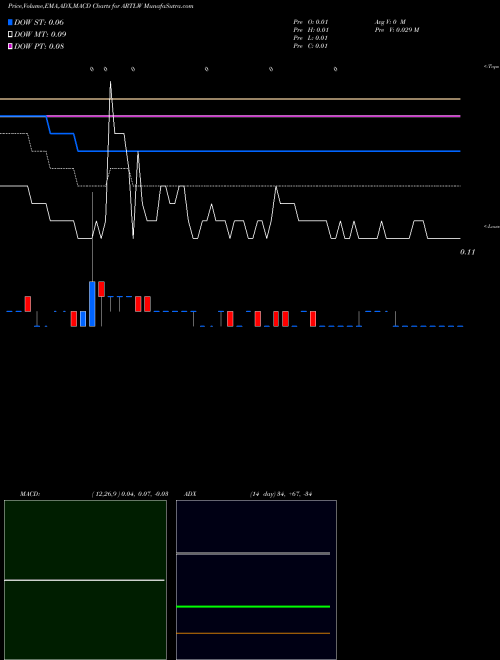Click the tallest blue candlestick bar
The height and width of the screenshot is (660, 500).
[92, 304]
